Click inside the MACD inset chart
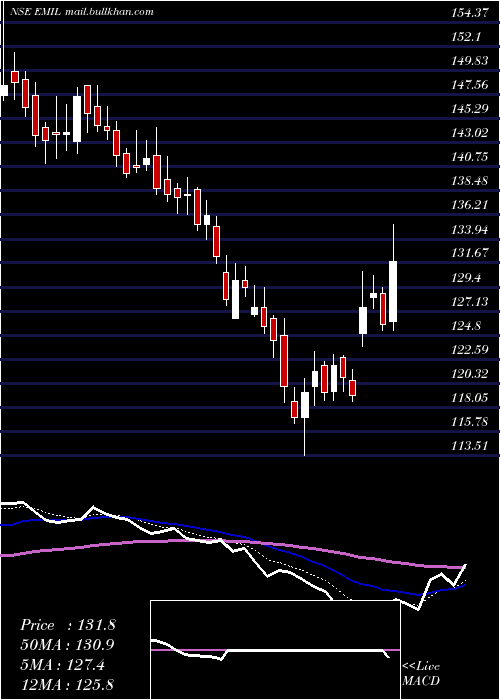Viewport: 500px width, 700px height. tap(275, 650)
